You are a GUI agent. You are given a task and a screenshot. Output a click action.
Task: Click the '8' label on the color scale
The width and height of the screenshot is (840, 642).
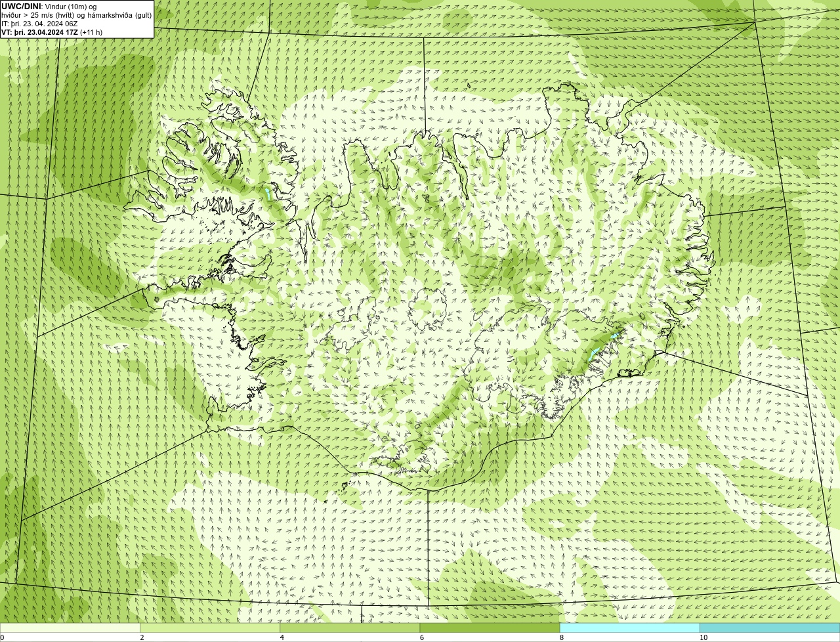pyautogui.click(x=562, y=637)
